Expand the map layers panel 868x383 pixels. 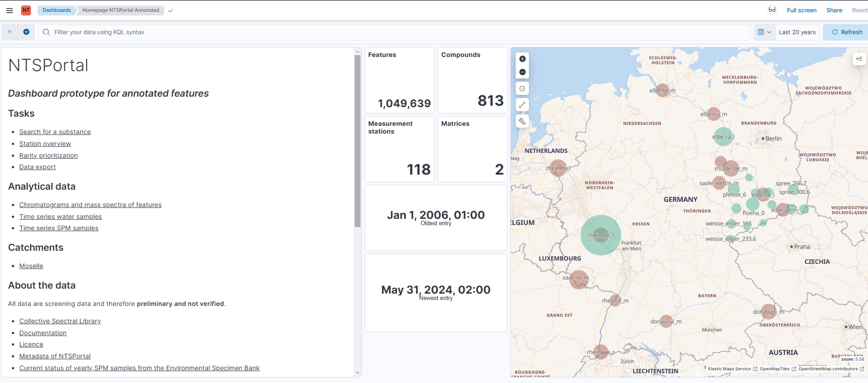tap(859, 59)
